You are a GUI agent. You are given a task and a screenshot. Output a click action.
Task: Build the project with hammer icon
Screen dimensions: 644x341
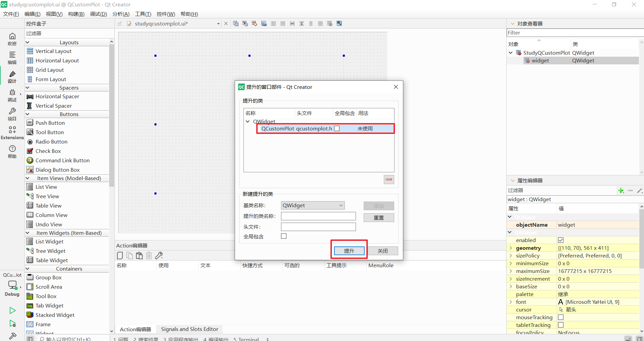coord(12,336)
